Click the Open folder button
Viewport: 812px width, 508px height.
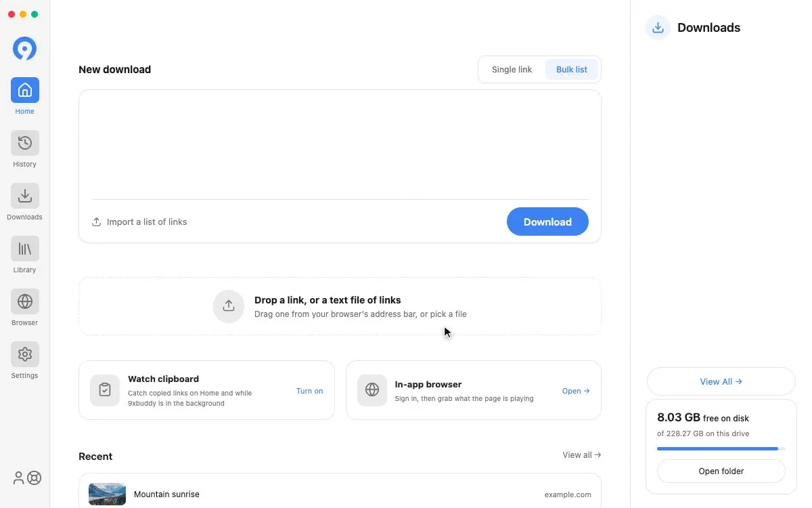tap(721, 471)
